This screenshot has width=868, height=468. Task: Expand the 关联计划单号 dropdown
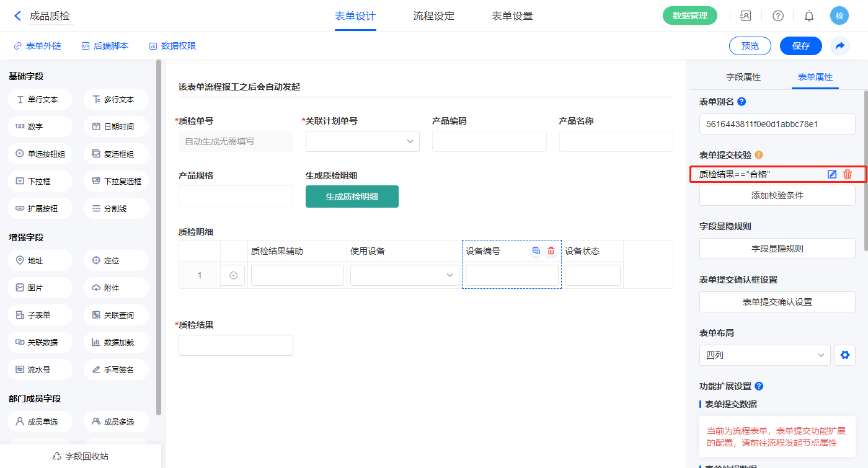click(x=363, y=141)
